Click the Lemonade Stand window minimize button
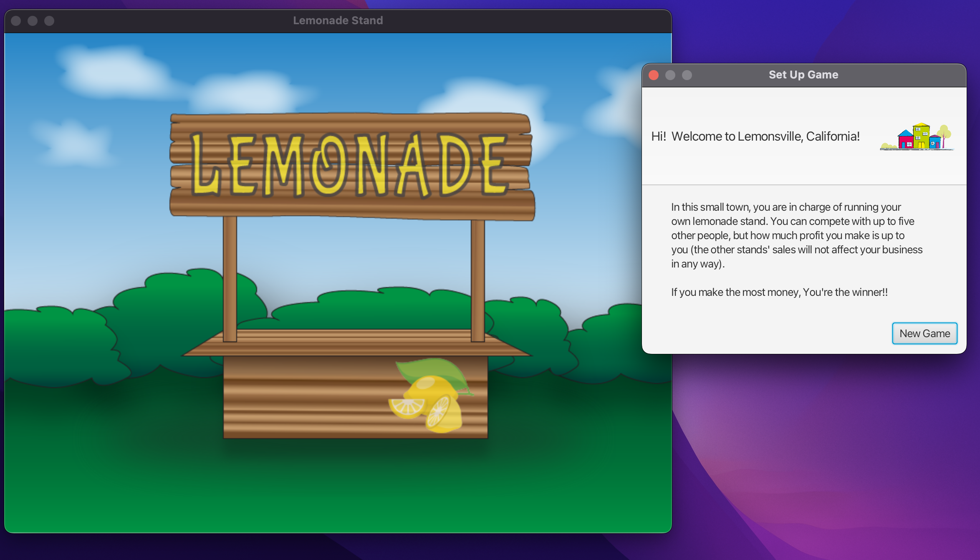 click(33, 21)
